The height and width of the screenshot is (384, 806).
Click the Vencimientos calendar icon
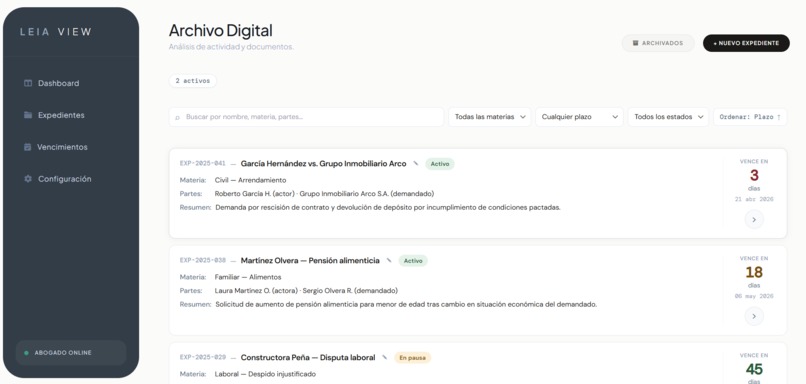click(27, 147)
